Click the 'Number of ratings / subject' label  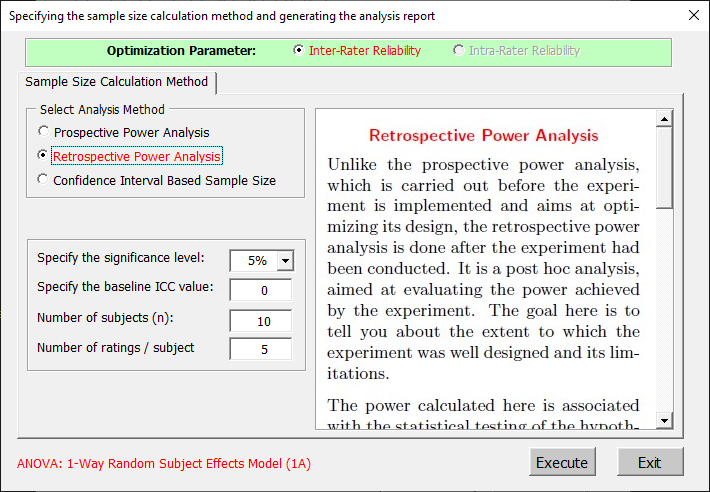[115, 348]
